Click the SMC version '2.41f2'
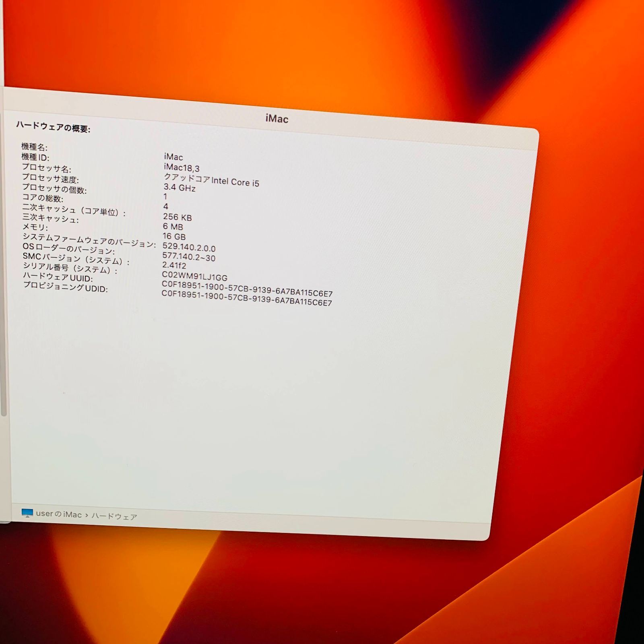 174,265
